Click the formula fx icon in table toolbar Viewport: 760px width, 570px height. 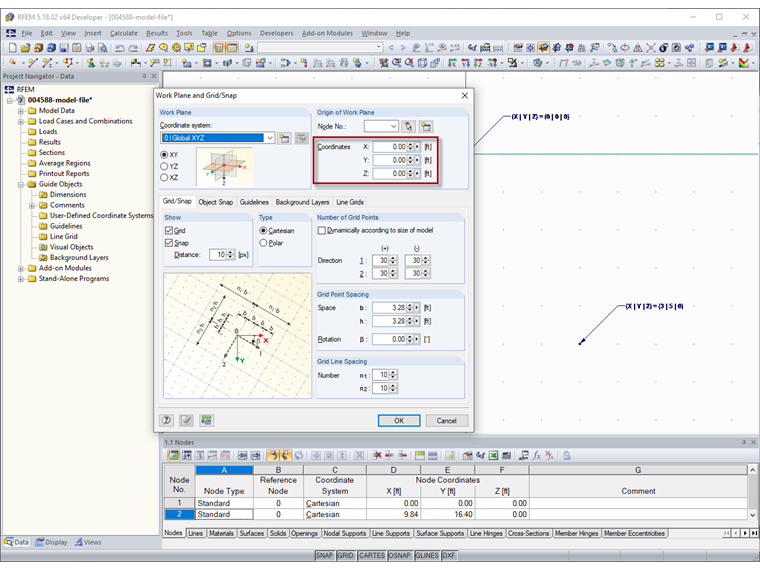click(537, 455)
